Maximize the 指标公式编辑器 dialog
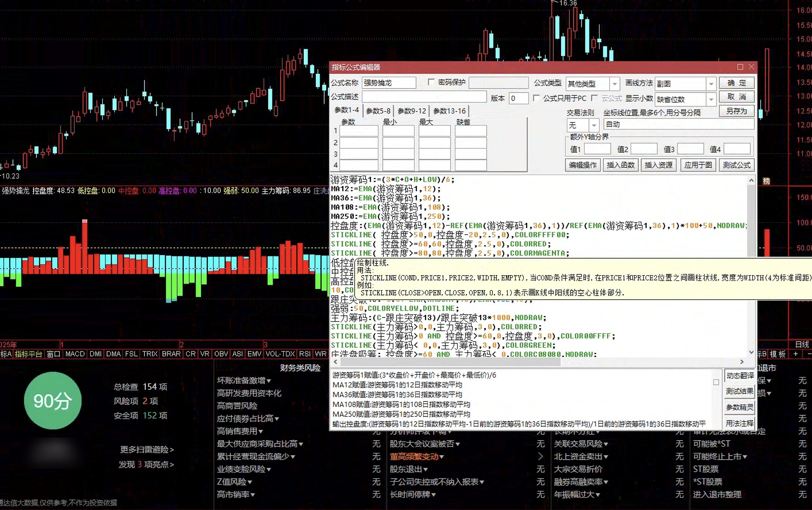The image size is (812, 510). (x=740, y=67)
